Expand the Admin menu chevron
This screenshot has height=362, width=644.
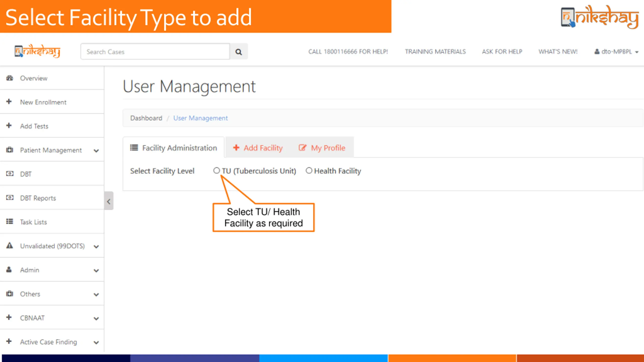(96, 271)
